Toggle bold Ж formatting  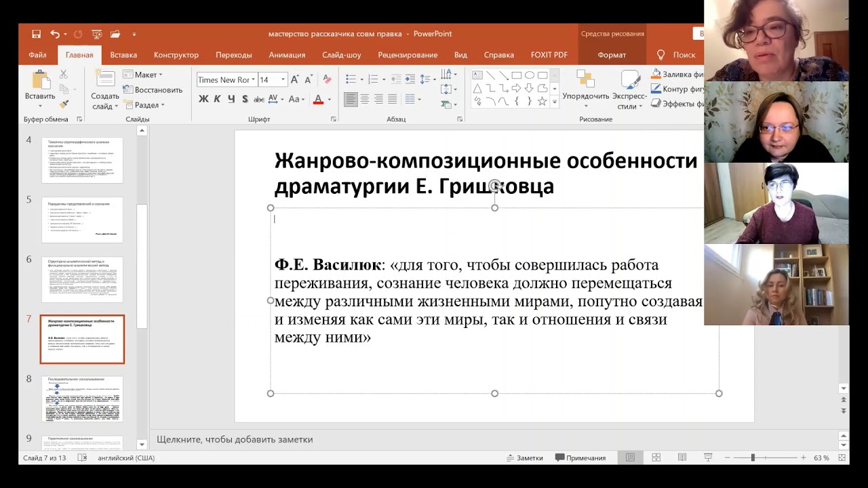(x=203, y=99)
